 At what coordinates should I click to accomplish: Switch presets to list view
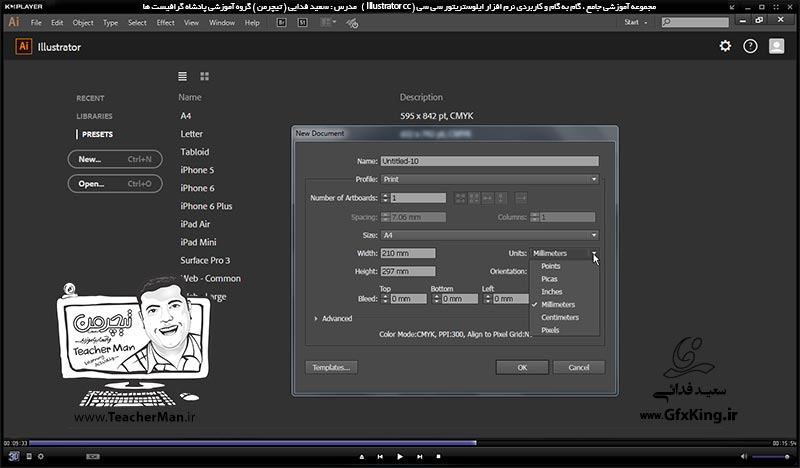click(182, 76)
